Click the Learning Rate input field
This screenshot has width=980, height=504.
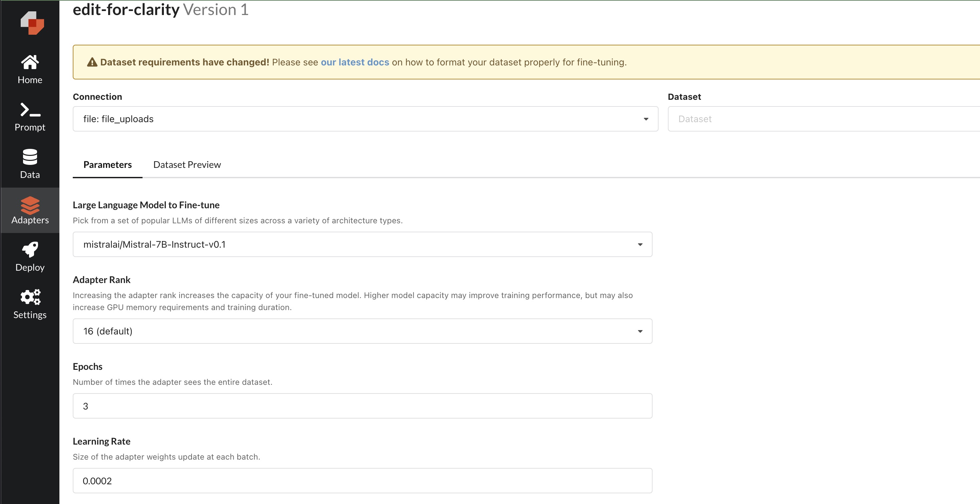[362, 481]
